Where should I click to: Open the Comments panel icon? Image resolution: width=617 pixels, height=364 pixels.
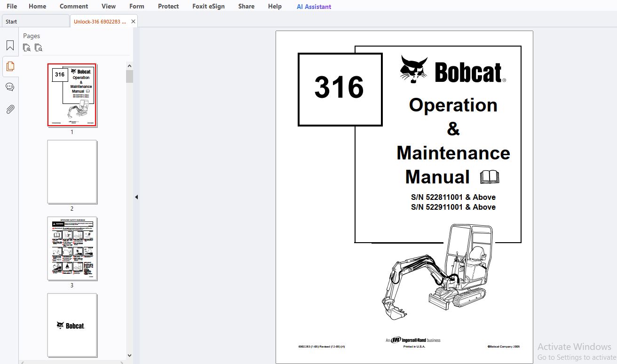click(10, 87)
